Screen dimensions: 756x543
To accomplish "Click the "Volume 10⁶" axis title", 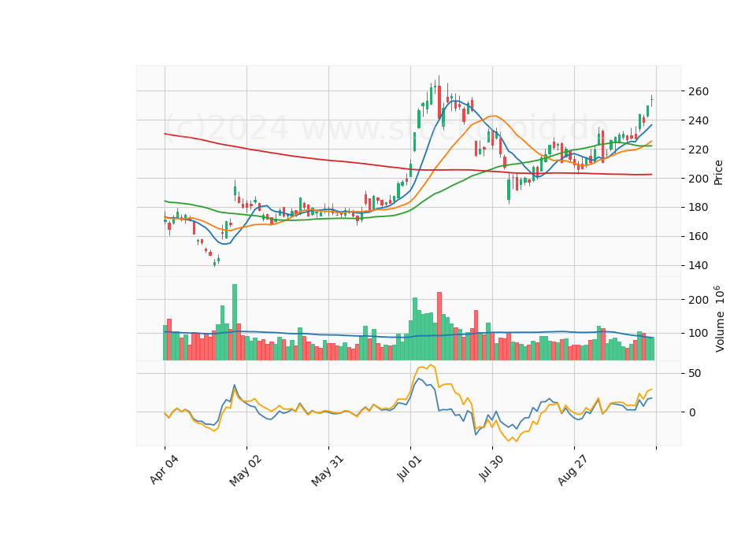I will click(719, 319).
